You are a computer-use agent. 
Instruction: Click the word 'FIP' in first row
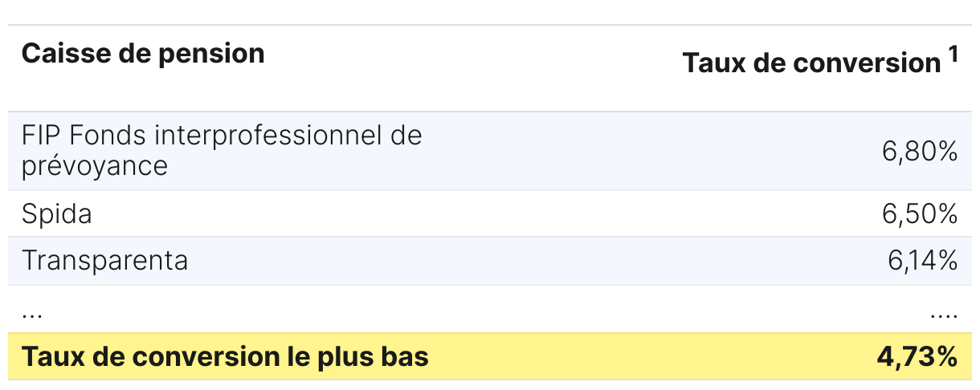[x=39, y=136]
